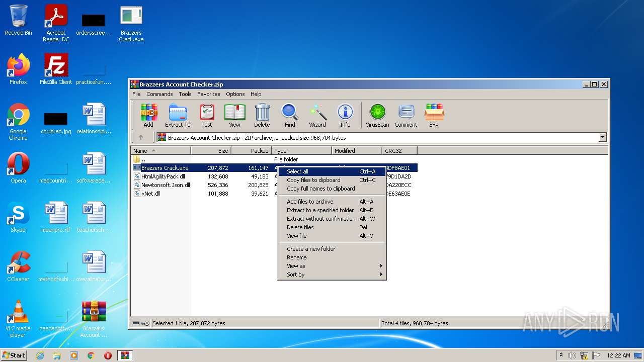
Task: Click the Comment toolbar icon
Action: (406, 116)
